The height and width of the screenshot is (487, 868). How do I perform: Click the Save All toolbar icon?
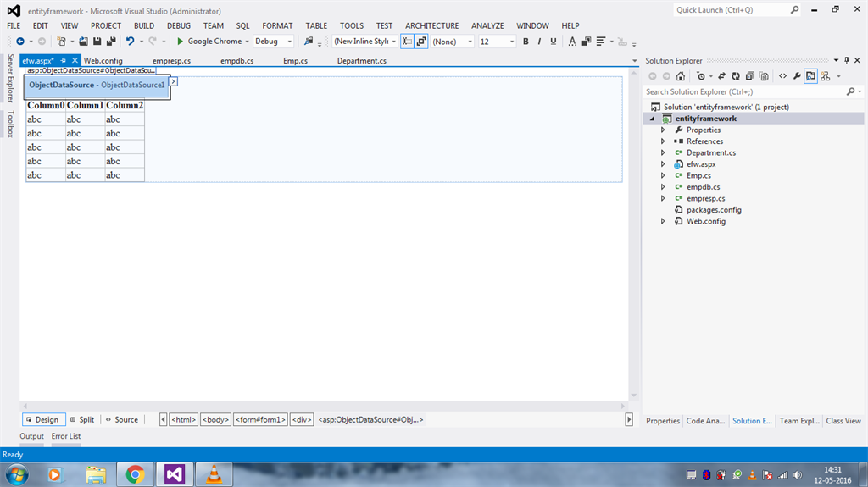[111, 42]
